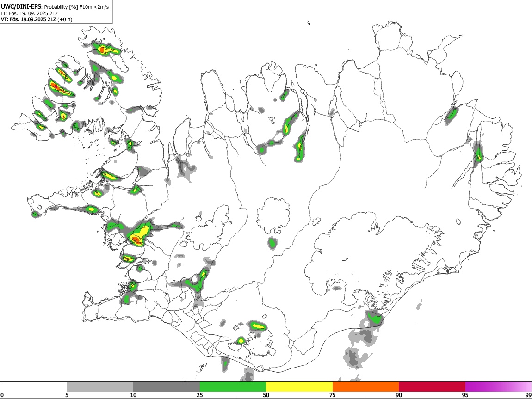The height and width of the screenshot is (399, 532).
Task: Click the 'VT: Fös. 19.09.2025 21Z (+0 h)' line
Action: pyautogui.click(x=36, y=19)
